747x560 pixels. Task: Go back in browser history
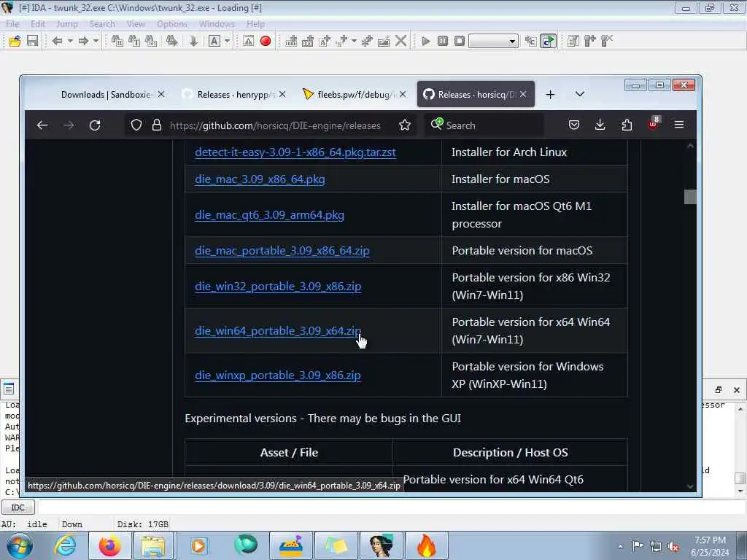pos(42,125)
